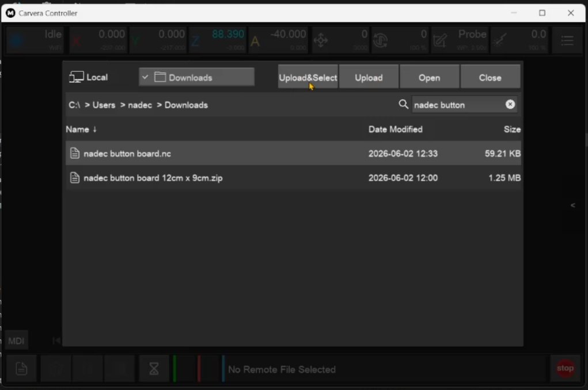Click the date '2026-06-02 12:00'

(x=403, y=178)
